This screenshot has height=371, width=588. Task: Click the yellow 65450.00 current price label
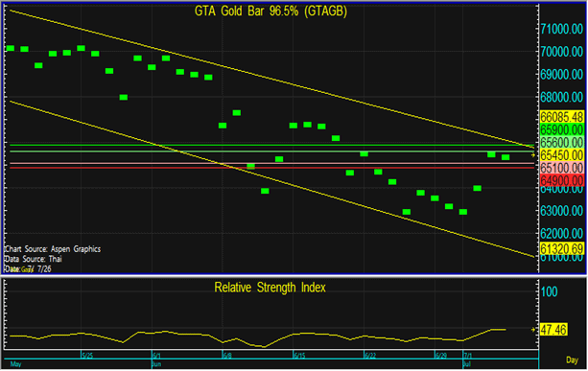click(x=562, y=155)
